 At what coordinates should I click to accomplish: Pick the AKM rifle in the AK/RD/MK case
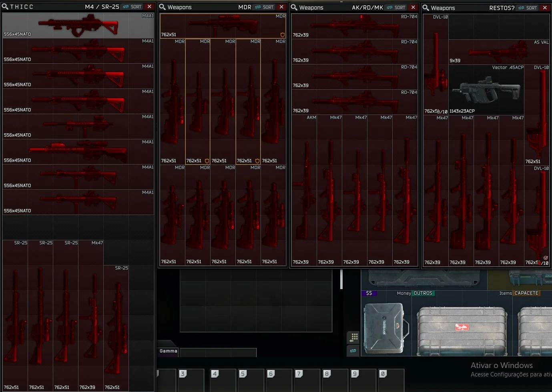[x=304, y=190]
